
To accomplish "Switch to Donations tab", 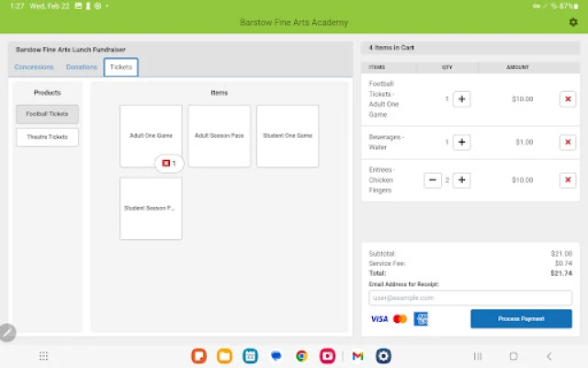I will [x=82, y=67].
